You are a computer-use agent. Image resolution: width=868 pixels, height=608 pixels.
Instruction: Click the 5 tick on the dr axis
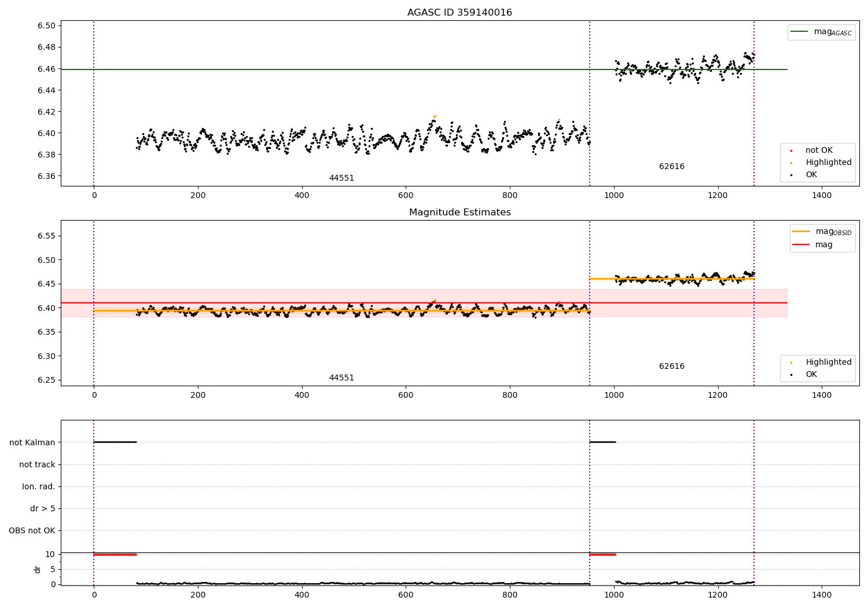click(53, 570)
